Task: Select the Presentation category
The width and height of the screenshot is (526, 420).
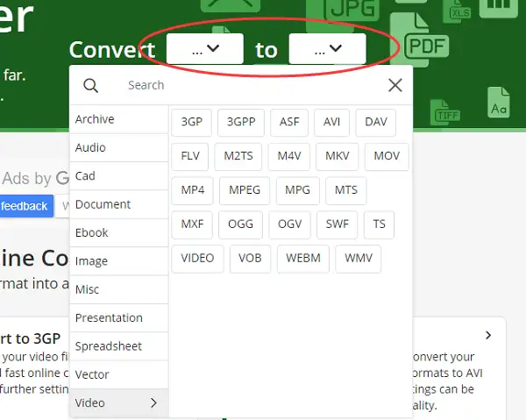Action: point(119,317)
